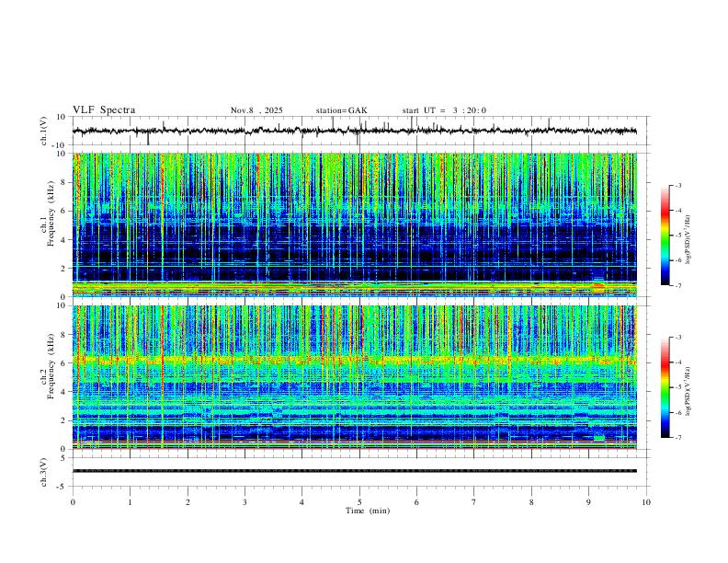The height and width of the screenshot is (563, 728).
Task: Click the ch.1 "Frequency (kHz)" axis label
Action: (x=51, y=213)
